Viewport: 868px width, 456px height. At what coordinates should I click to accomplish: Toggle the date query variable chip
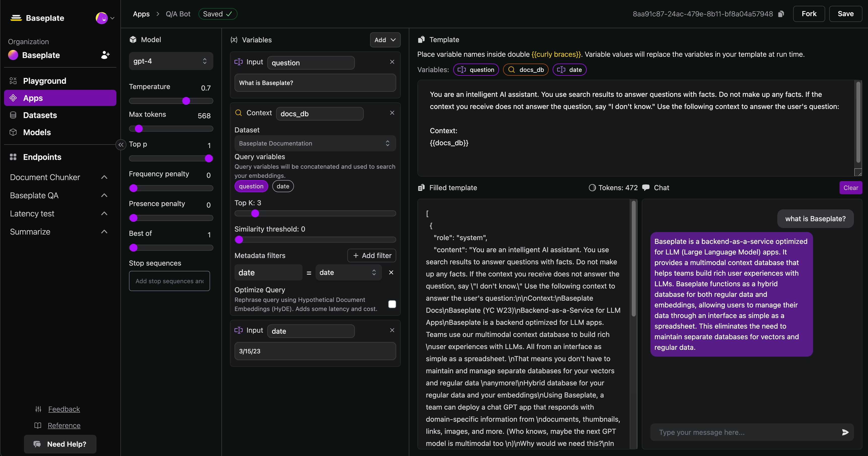point(283,186)
